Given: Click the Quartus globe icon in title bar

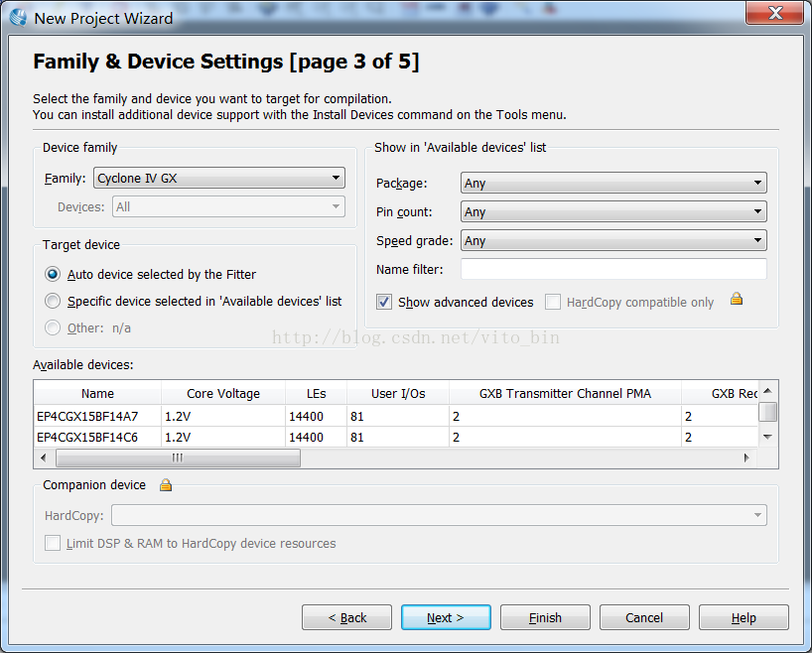Looking at the screenshot, I should [18, 17].
